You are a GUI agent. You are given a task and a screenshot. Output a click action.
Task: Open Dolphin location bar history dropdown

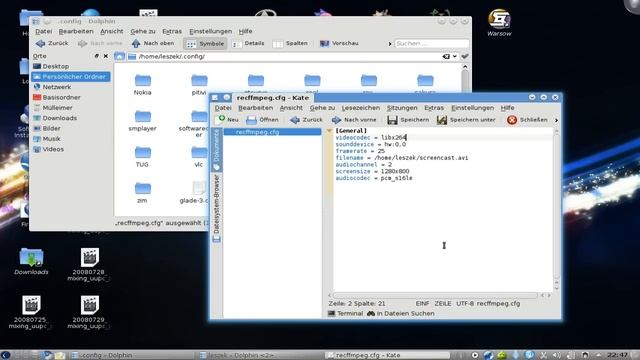tap(455, 56)
